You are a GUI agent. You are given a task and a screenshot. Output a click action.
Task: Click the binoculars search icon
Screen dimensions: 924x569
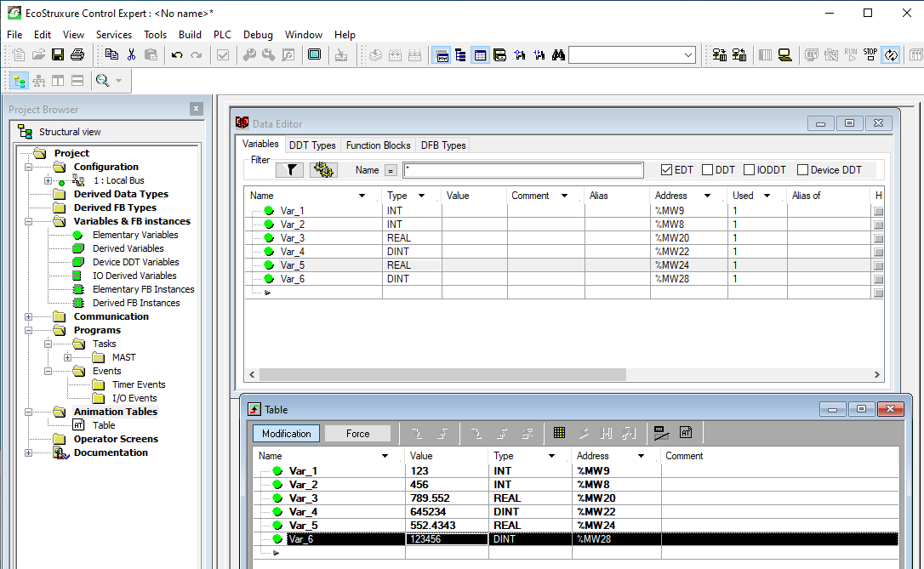(x=559, y=54)
